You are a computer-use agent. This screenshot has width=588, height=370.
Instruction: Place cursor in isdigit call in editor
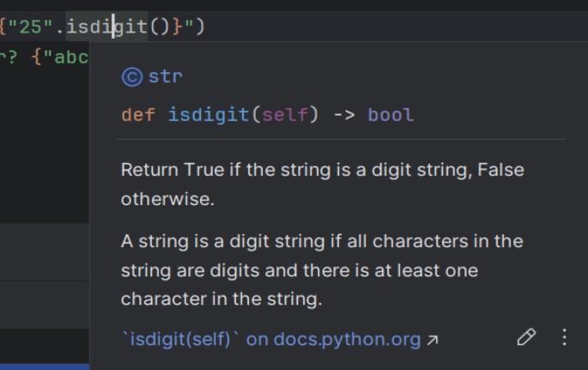click(x=107, y=27)
